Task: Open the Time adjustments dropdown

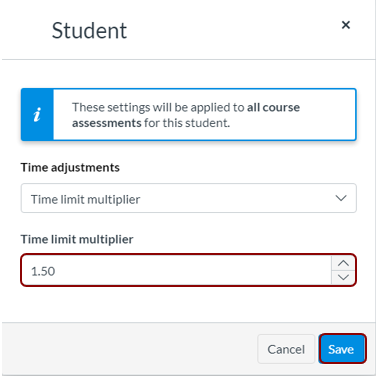Action: [x=188, y=198]
